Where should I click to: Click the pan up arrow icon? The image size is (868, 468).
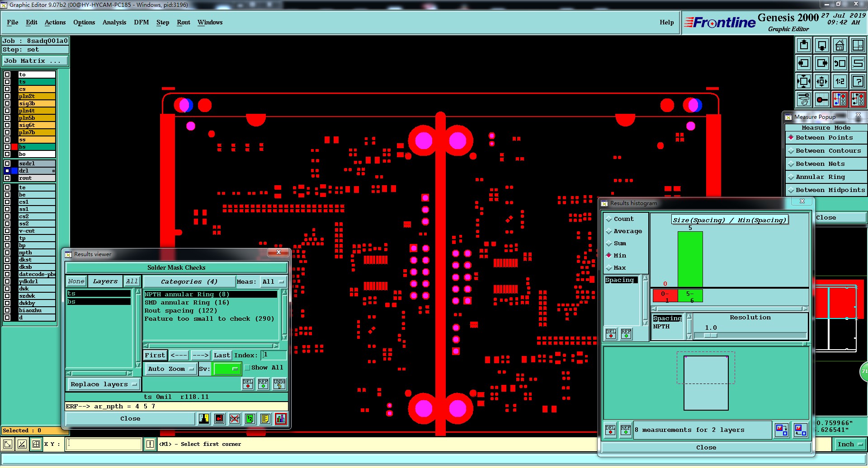click(804, 45)
